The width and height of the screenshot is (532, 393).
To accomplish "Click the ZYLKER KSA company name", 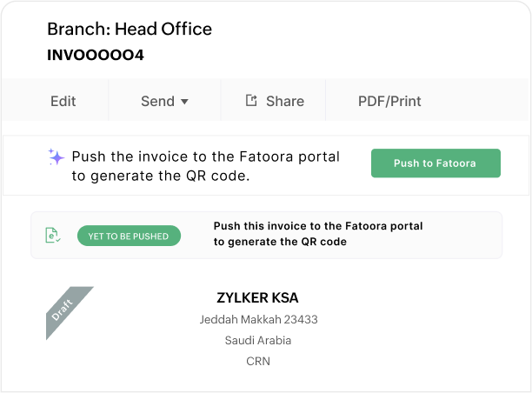I will pyautogui.click(x=257, y=297).
